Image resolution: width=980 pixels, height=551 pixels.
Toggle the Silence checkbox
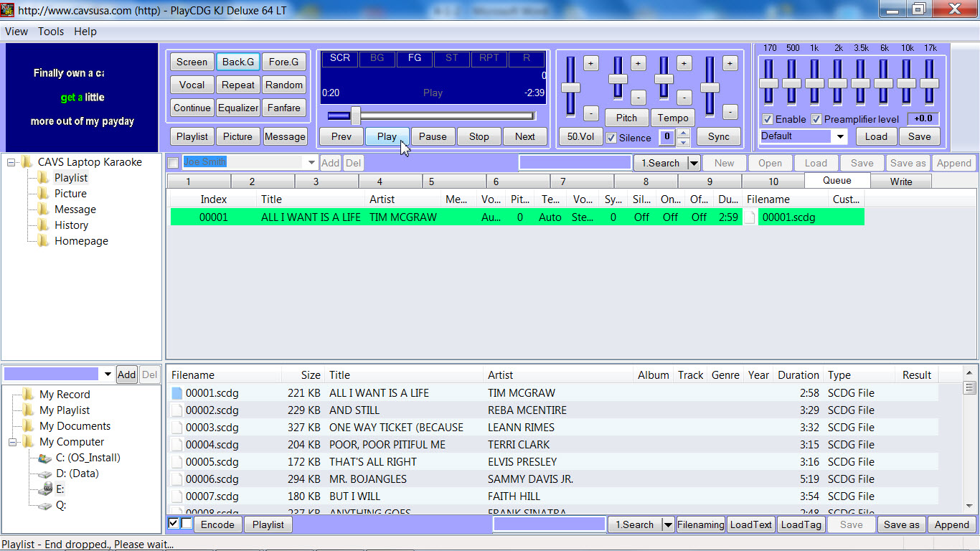[x=611, y=138]
